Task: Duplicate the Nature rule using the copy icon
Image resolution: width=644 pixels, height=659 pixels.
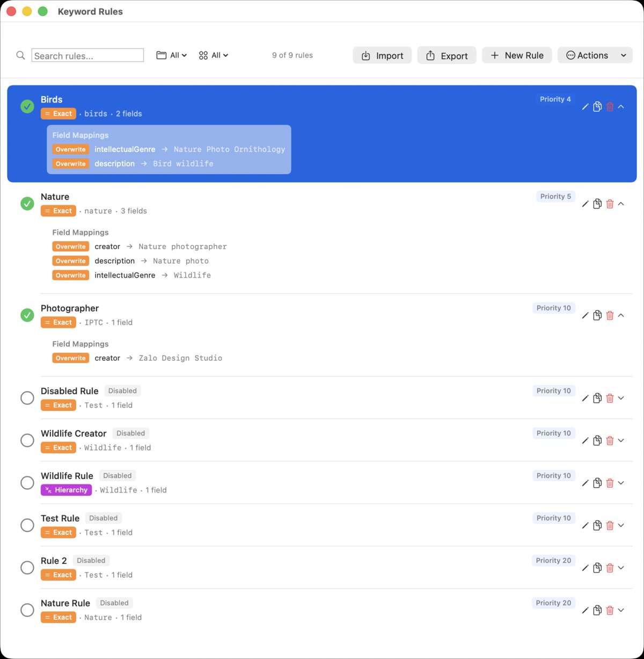Action: [x=597, y=204]
